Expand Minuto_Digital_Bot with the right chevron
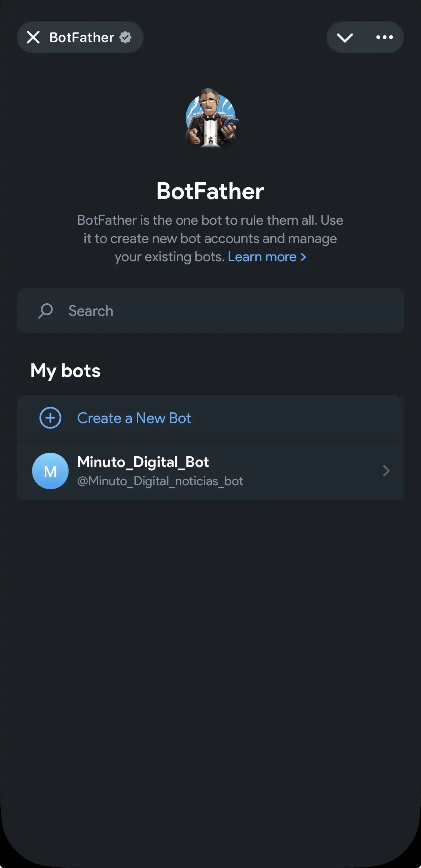Viewport: 421px width, 868px height. click(386, 471)
